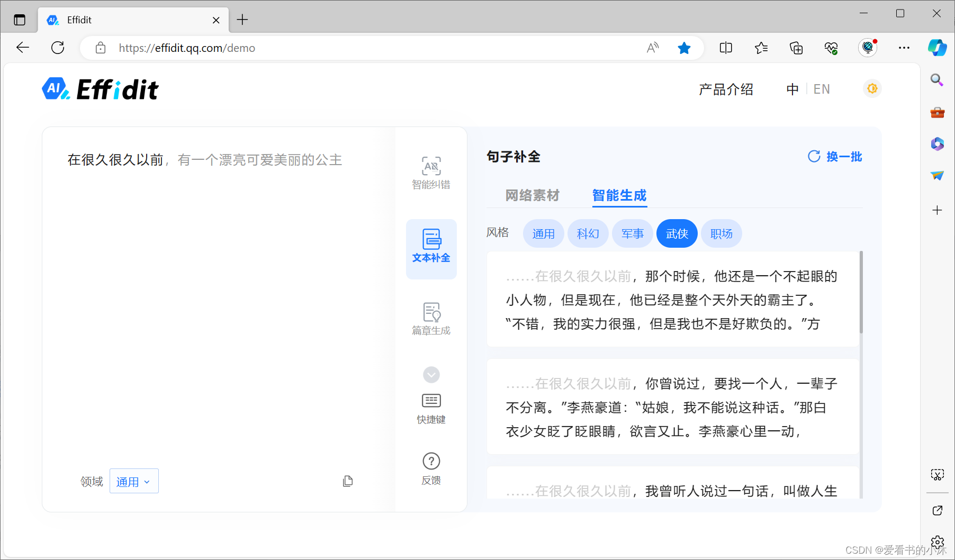Open the favorites list
The image size is (955, 560).
[x=761, y=48]
